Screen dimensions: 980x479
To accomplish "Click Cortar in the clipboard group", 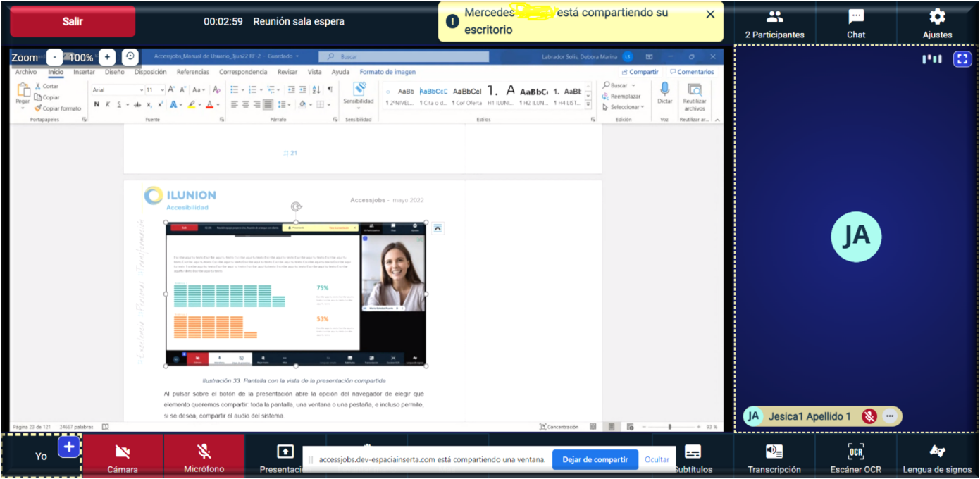I will (x=46, y=86).
